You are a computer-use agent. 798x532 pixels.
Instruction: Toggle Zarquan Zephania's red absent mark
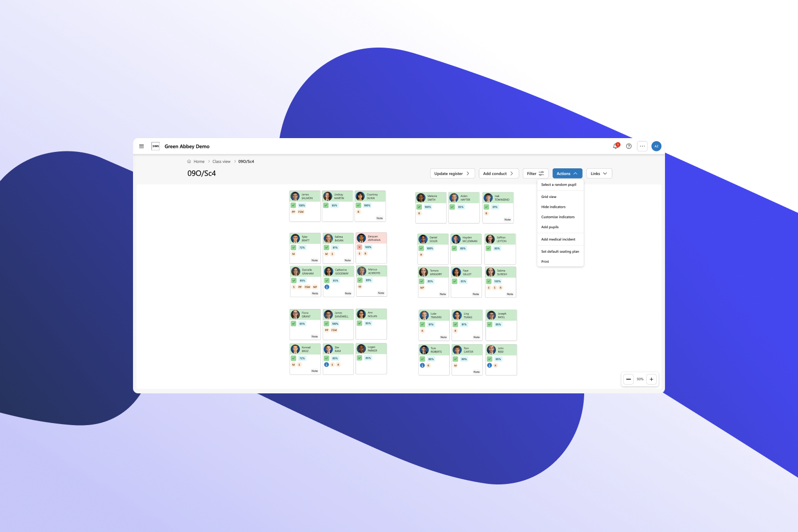pos(360,247)
